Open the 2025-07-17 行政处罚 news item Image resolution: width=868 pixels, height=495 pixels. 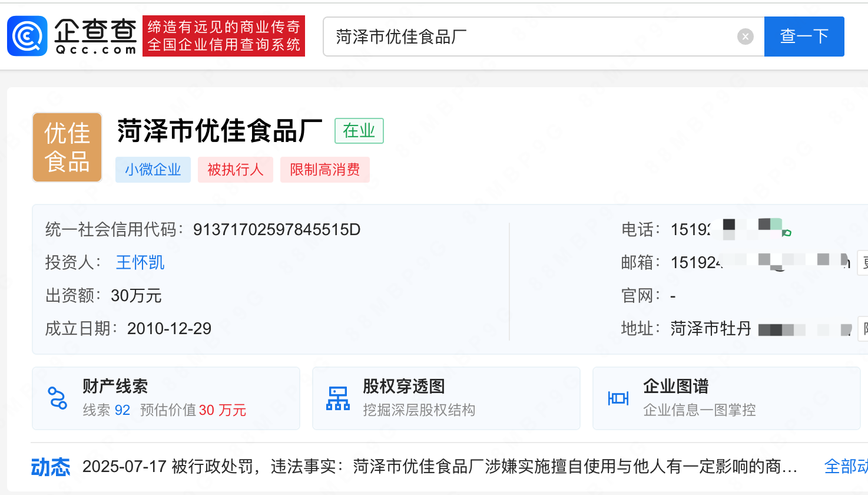439,467
